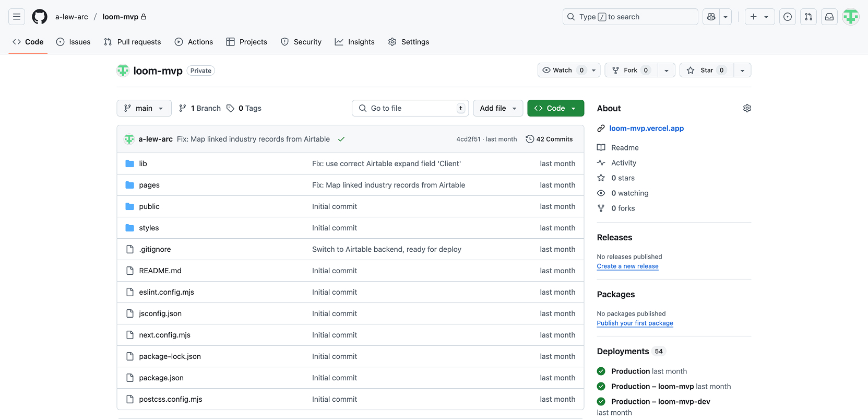Screen dimensions: 868x419
Task: Open the .gitignore file
Action: pos(155,249)
